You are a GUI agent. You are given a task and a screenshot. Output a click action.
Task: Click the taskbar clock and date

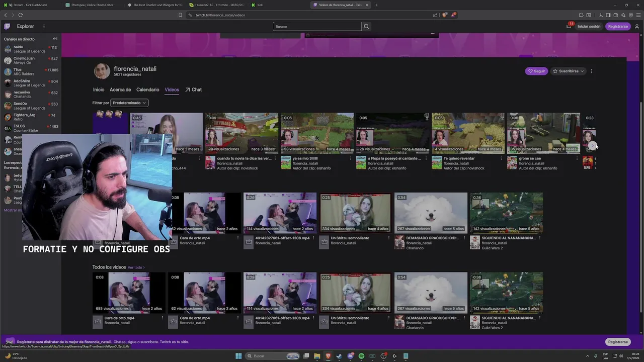(632, 356)
